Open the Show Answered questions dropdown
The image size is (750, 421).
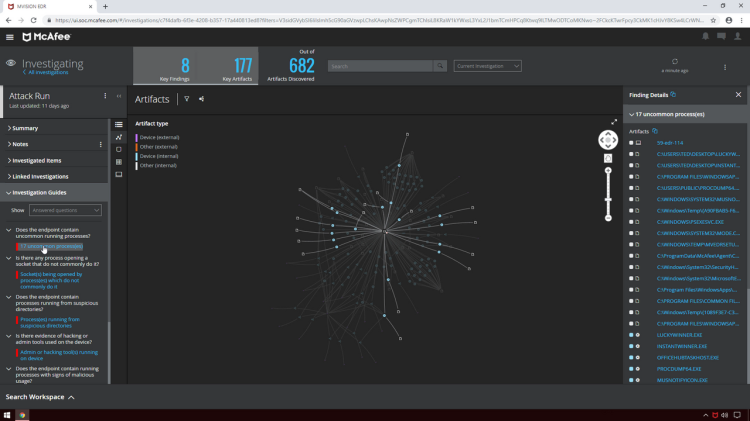65,211
